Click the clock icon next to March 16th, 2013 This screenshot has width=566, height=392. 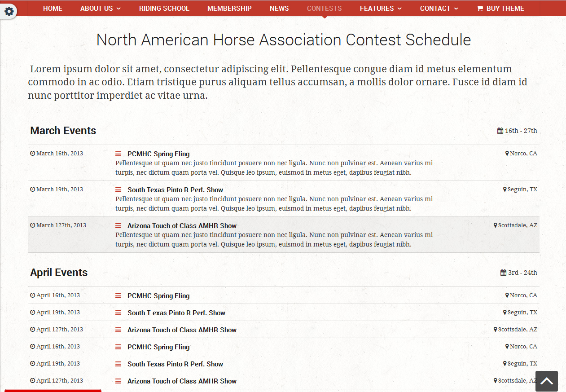coord(32,153)
